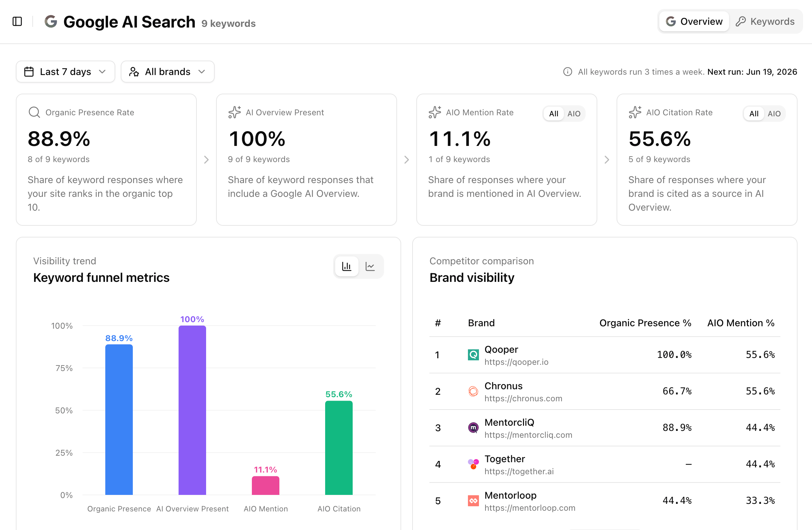Screen dimensions: 812x530
Task: Open the https://together.ai link
Action: 519,471
